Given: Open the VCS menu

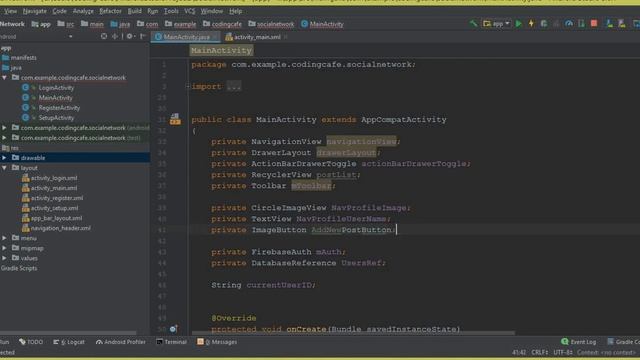Looking at the screenshot, I should click(189, 11).
